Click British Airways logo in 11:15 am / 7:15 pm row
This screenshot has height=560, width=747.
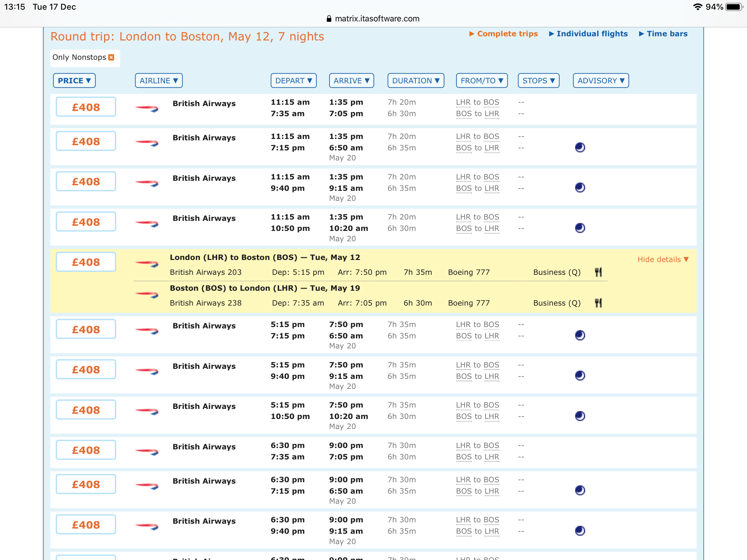[147, 143]
